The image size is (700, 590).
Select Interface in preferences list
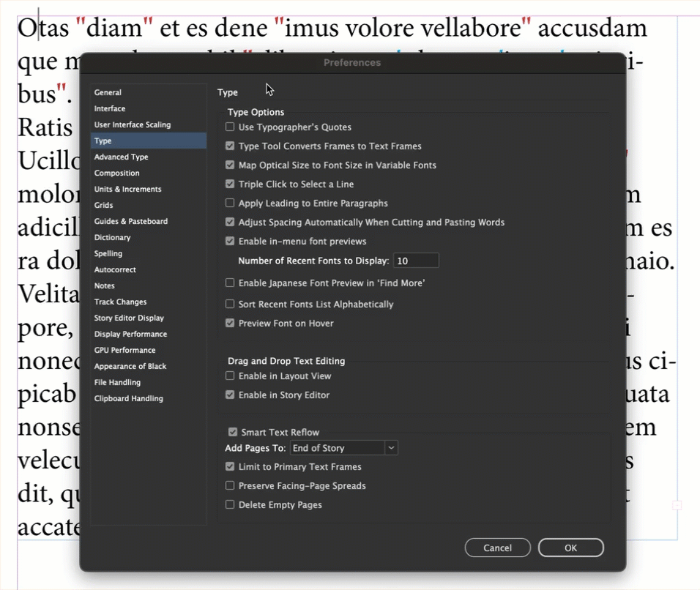coord(148,108)
